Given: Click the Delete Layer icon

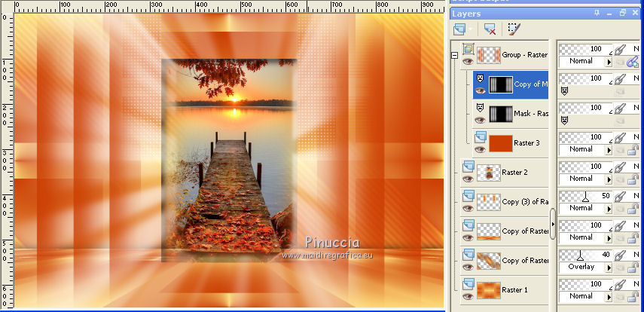Looking at the screenshot, I should 489,29.
